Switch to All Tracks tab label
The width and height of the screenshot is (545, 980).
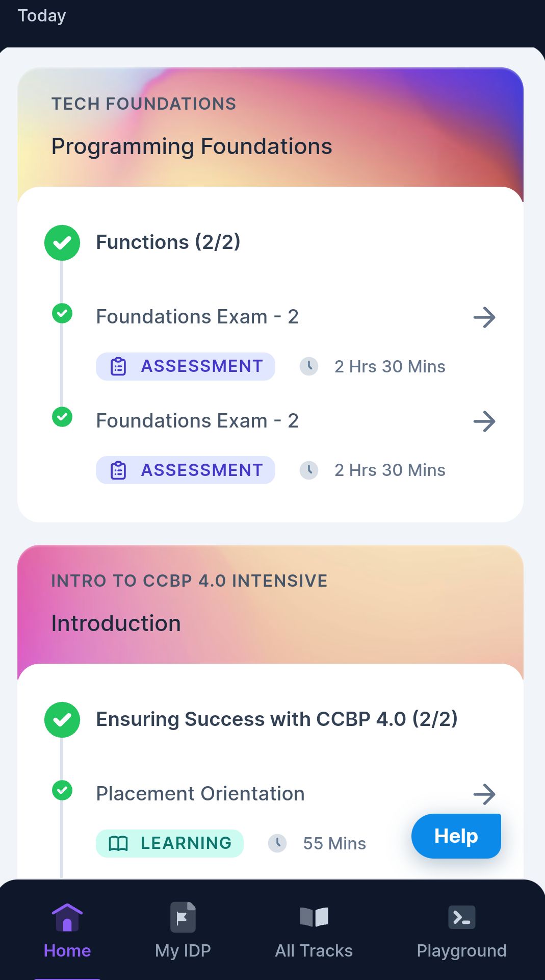tap(314, 950)
